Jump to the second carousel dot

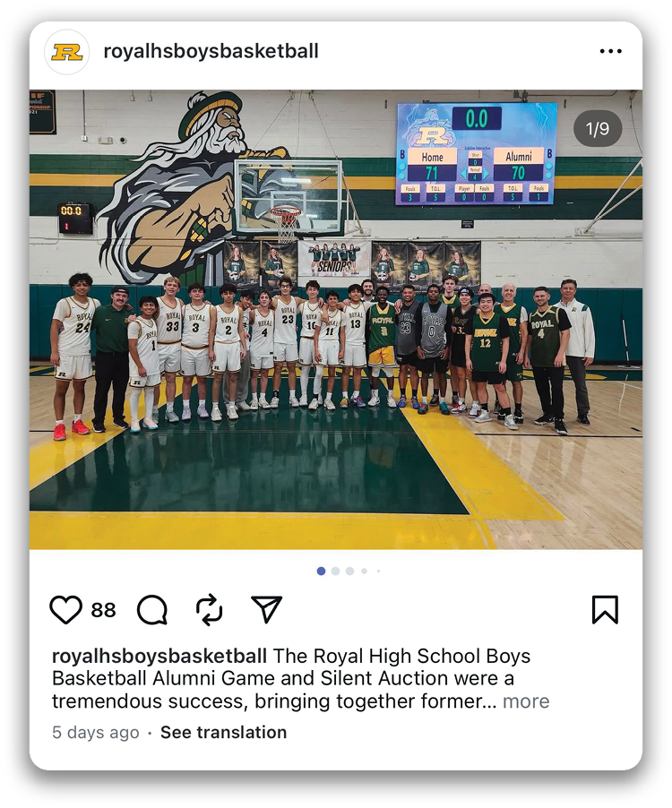(335, 571)
